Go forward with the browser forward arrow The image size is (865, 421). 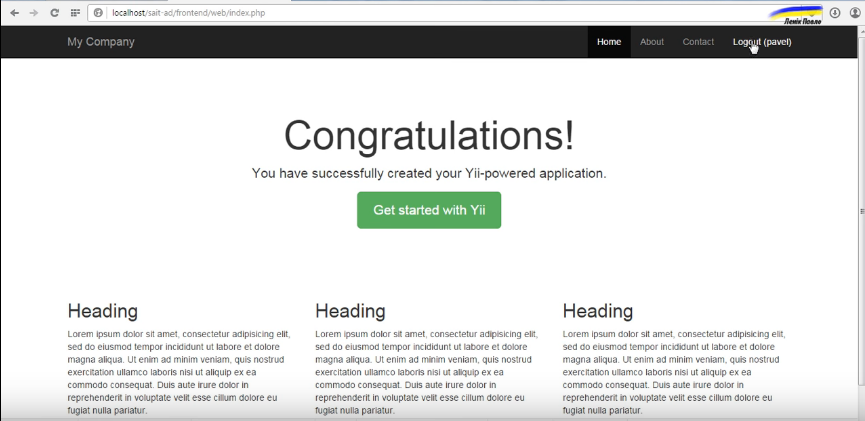34,13
